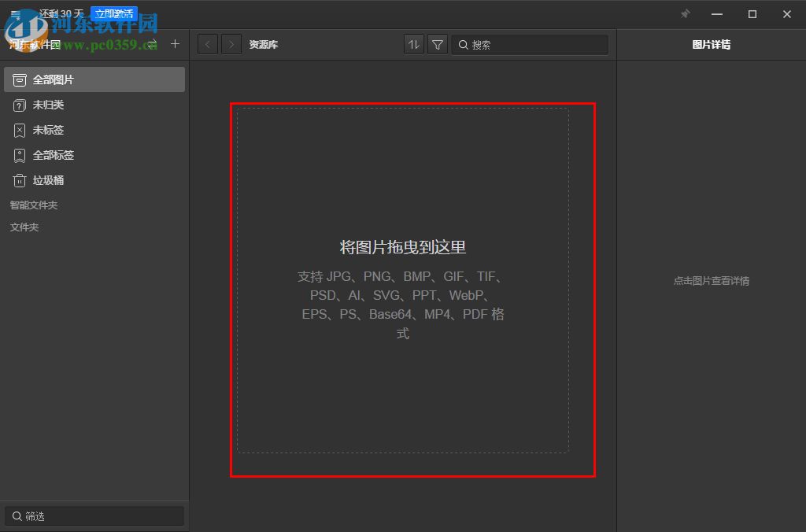Toggle the hamburger menu at top-left
Viewport: 806px width, 532px height.
coord(13,13)
